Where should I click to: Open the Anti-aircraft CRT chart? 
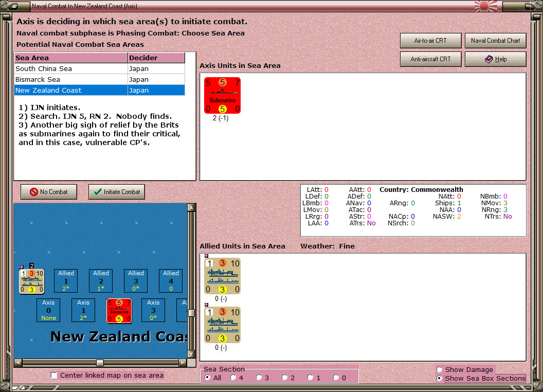click(430, 59)
